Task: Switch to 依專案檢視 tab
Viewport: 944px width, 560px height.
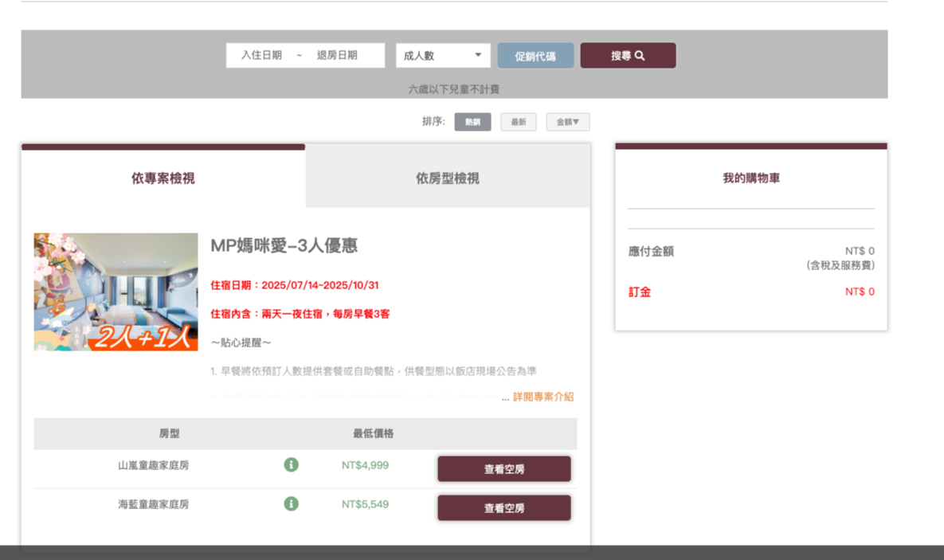Action: [163, 178]
